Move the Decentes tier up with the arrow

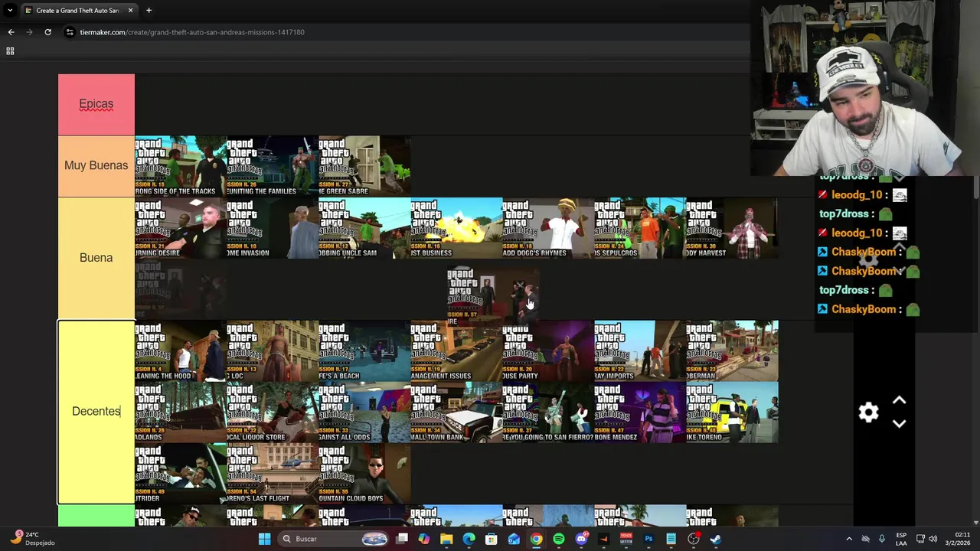[900, 400]
